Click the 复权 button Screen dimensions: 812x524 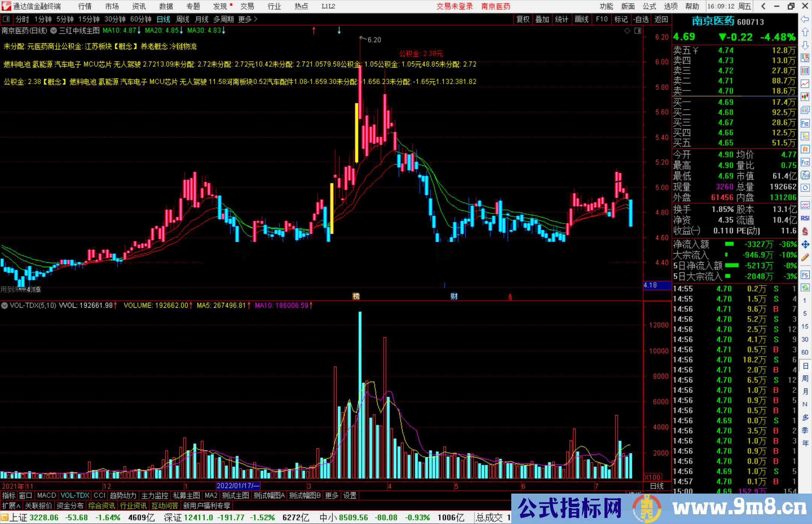coord(523,19)
